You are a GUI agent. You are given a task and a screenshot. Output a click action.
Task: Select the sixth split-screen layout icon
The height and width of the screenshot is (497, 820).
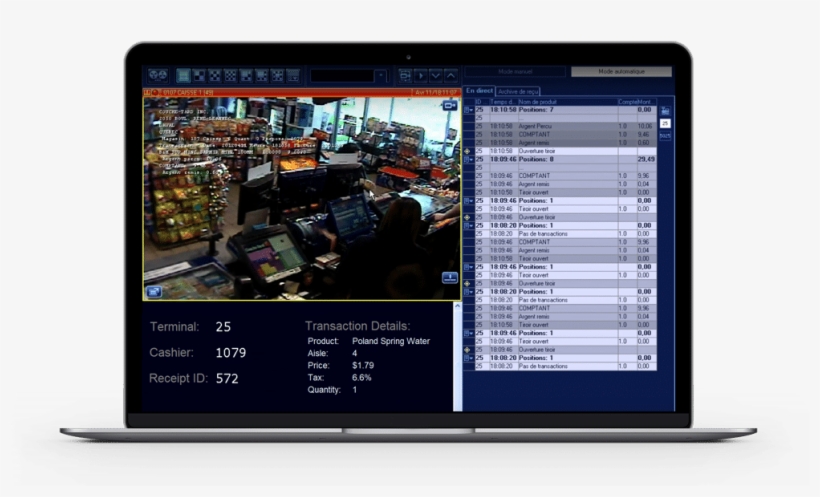pyautogui.click(x=261, y=76)
